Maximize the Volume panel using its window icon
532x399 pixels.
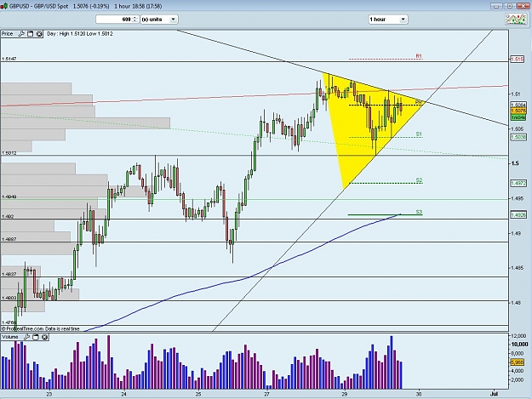pyautogui.click(x=36, y=337)
